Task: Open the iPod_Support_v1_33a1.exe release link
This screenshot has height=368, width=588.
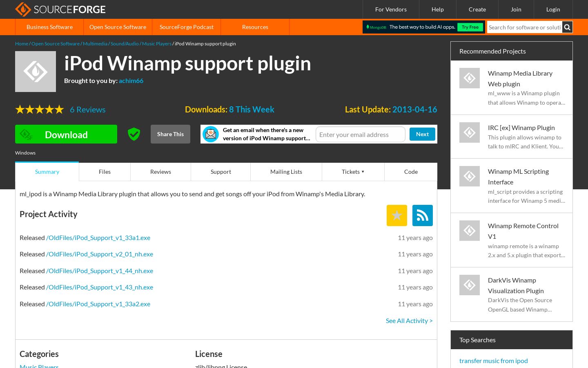Action: [98, 238]
